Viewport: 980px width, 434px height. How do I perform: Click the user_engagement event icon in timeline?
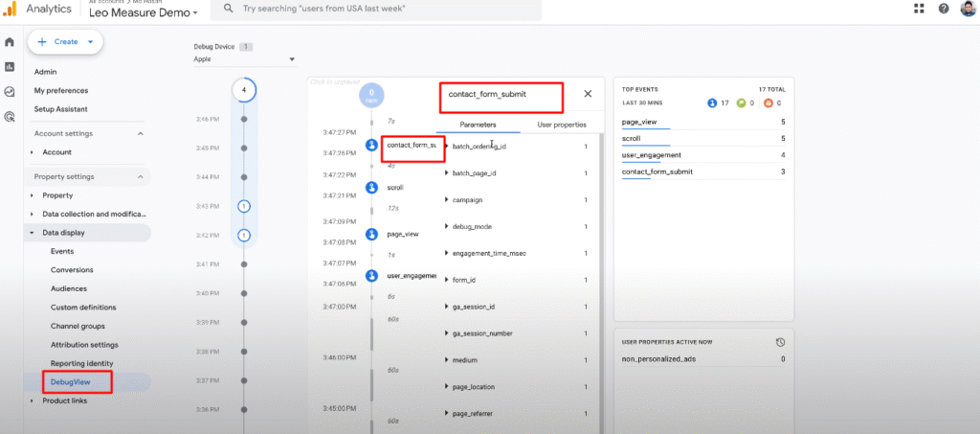point(372,275)
